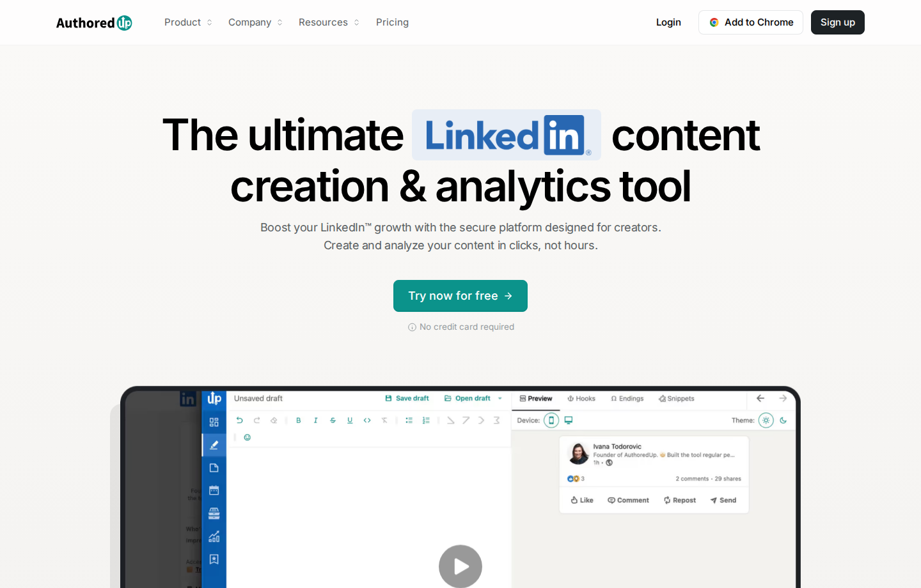Select the dashboard grid icon in sidebar
The width and height of the screenshot is (921, 588).
tap(214, 422)
